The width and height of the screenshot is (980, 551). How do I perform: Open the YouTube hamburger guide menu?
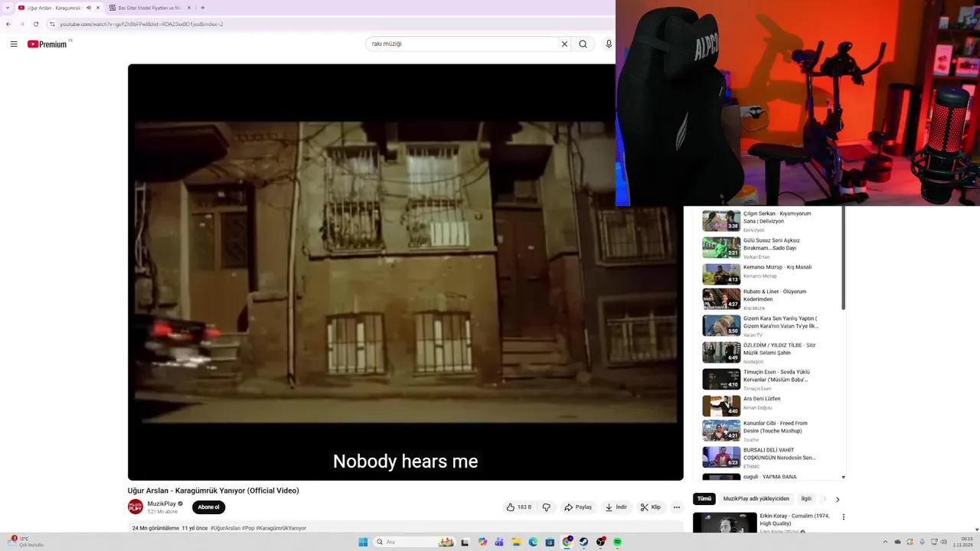14,44
